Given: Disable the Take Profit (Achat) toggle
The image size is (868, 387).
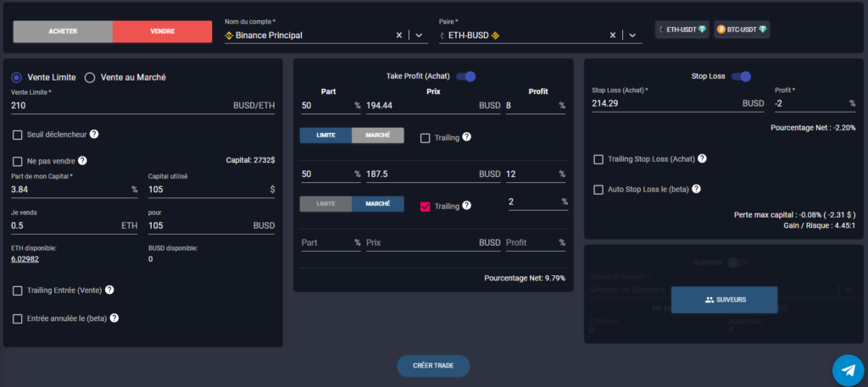Looking at the screenshot, I should coord(466,76).
